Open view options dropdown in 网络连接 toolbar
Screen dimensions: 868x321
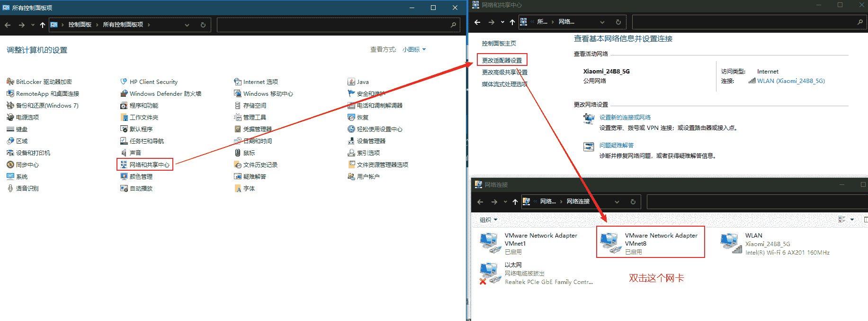point(852,220)
